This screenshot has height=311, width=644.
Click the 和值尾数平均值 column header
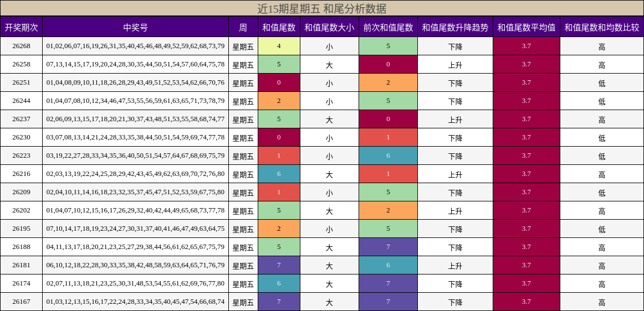[527, 27]
